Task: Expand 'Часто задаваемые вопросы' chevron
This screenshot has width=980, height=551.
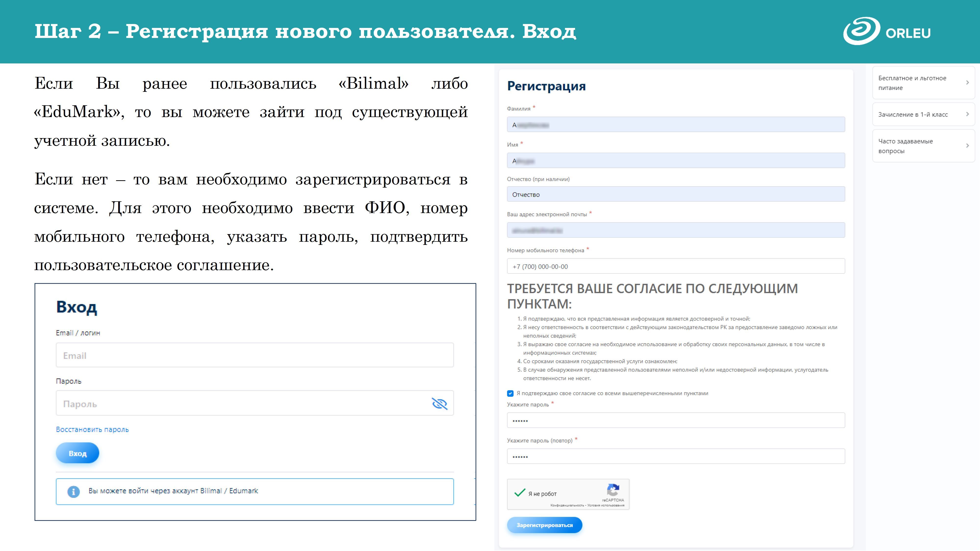Action: click(968, 146)
